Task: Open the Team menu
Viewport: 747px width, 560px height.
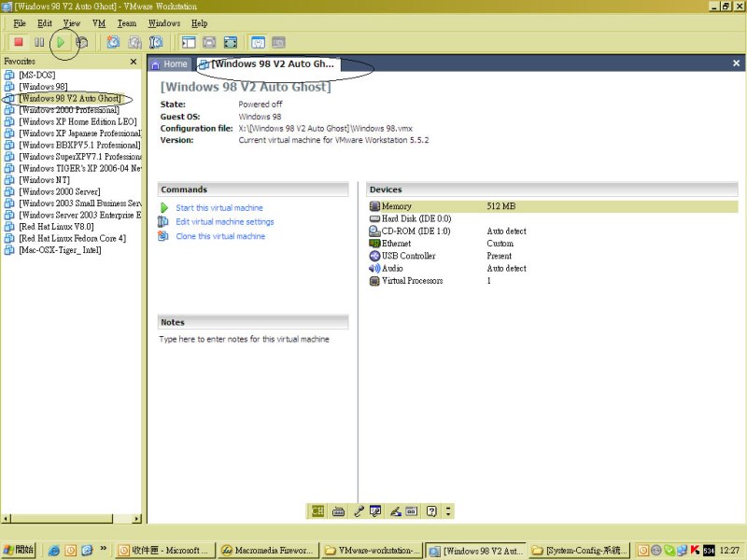Action: coord(127,23)
